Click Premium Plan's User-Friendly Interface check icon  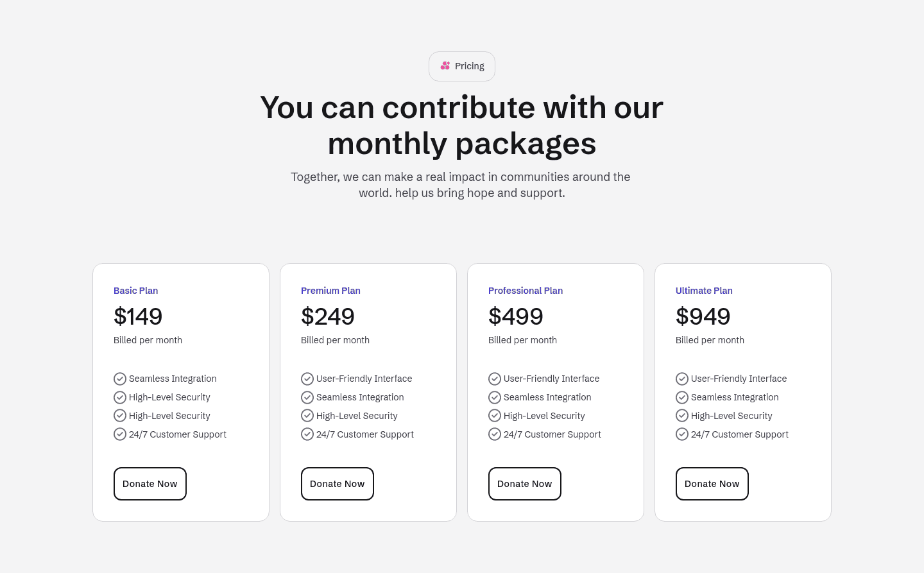point(307,379)
